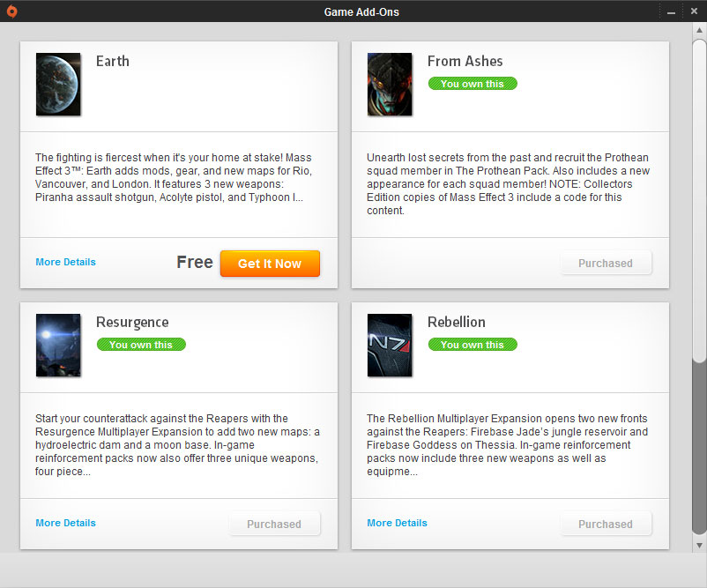Screen dimensions: 707x588
Task: Click the Purchased button under From Ashes
Action: [x=606, y=263]
